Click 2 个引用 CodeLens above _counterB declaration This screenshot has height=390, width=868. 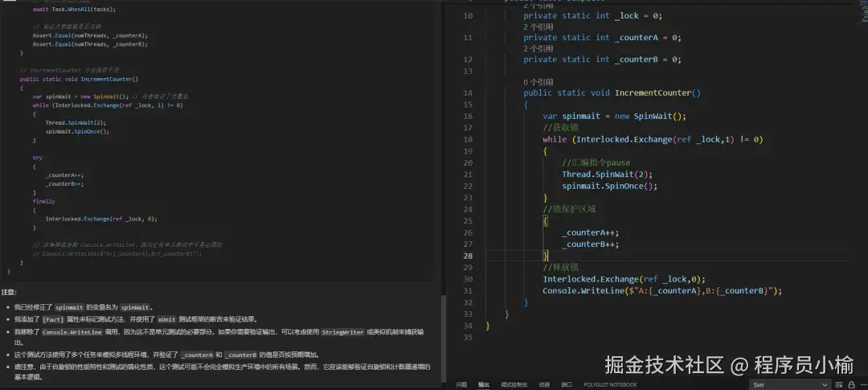[x=538, y=49]
